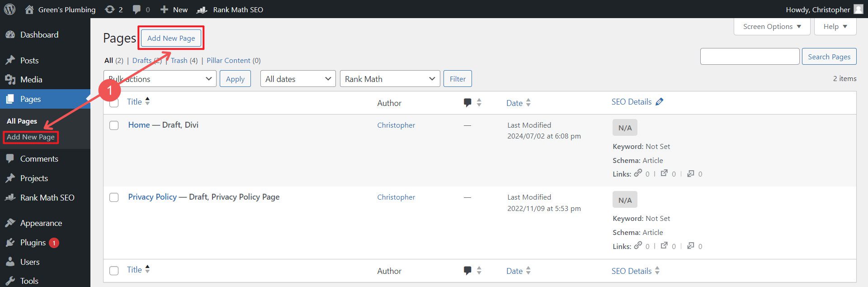Click the comments bubble icon in admin bar
868x287 pixels.
137,10
